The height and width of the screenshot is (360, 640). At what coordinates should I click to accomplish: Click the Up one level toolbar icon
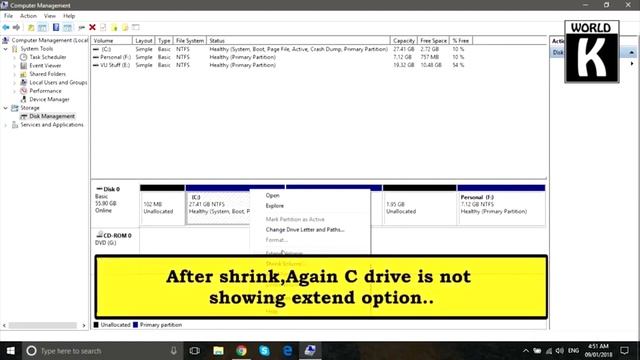[31, 27]
